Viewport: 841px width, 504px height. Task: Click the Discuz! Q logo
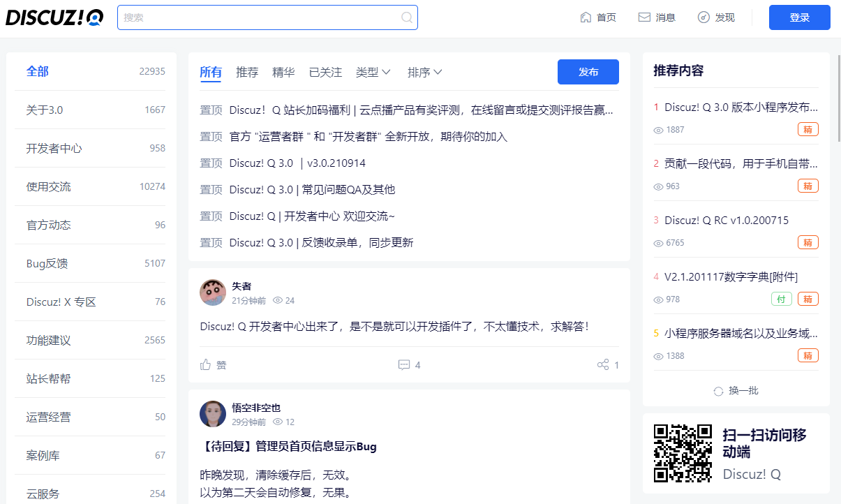(x=54, y=17)
